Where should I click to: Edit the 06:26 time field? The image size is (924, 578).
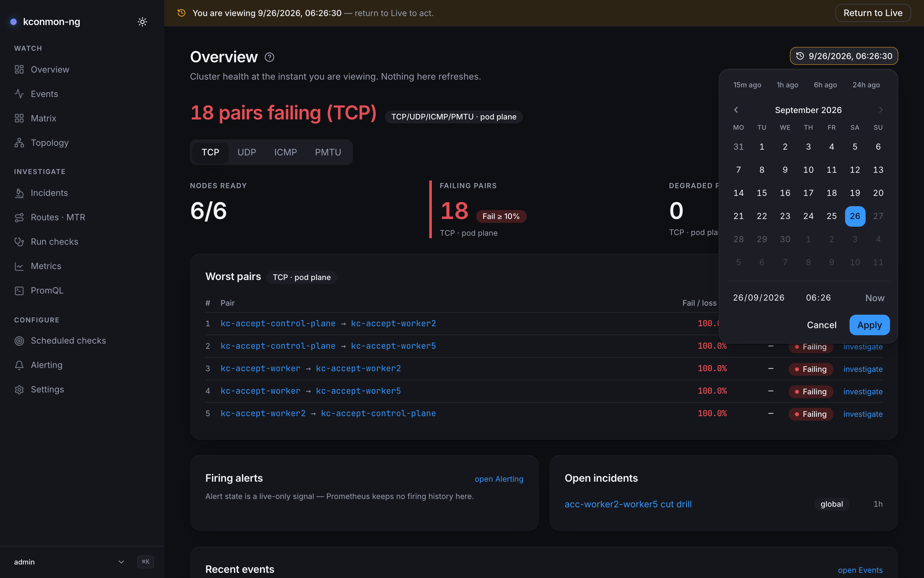click(x=818, y=298)
